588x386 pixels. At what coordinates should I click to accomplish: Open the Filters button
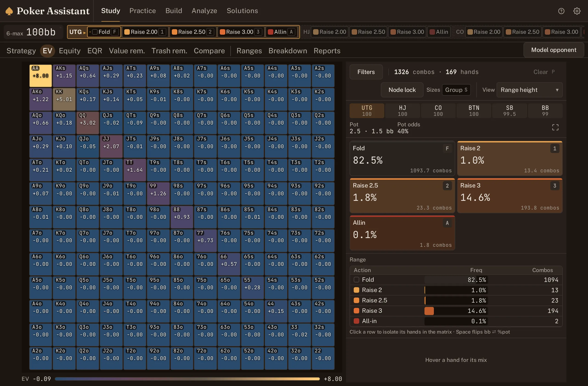(366, 72)
